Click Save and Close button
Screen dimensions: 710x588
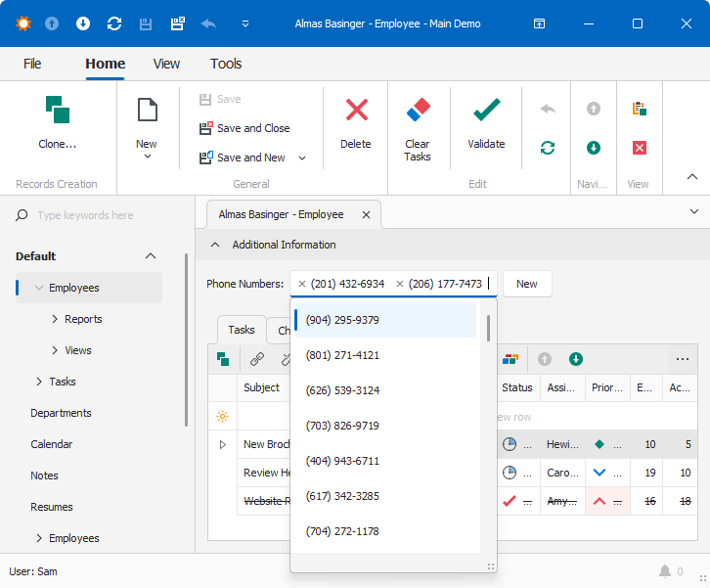point(244,128)
